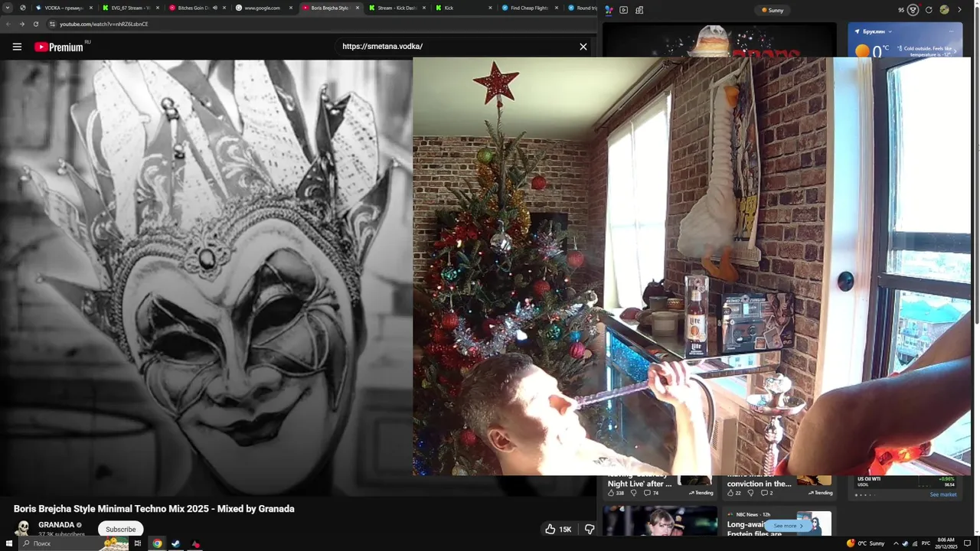Viewport: 980px width, 551px height.
Task: Open the clock showing 8:06 AM
Action: (x=946, y=543)
